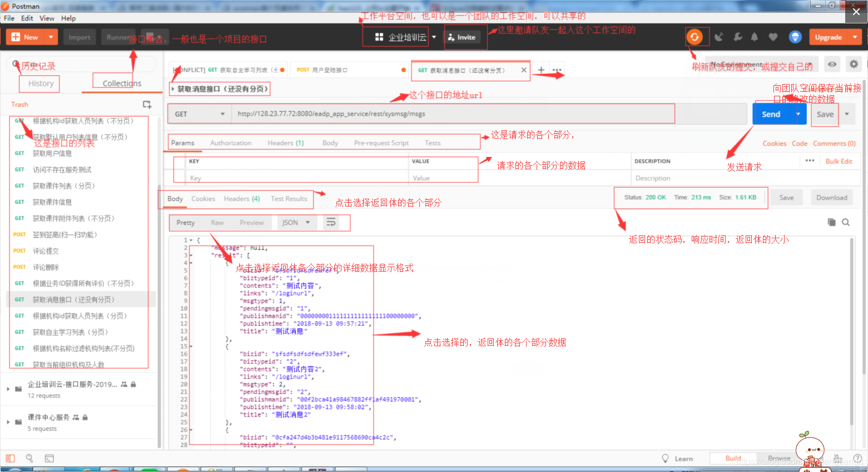Screen dimensions: 868x472
Task: Click the new collection icon beside Trash
Action: [x=147, y=105]
